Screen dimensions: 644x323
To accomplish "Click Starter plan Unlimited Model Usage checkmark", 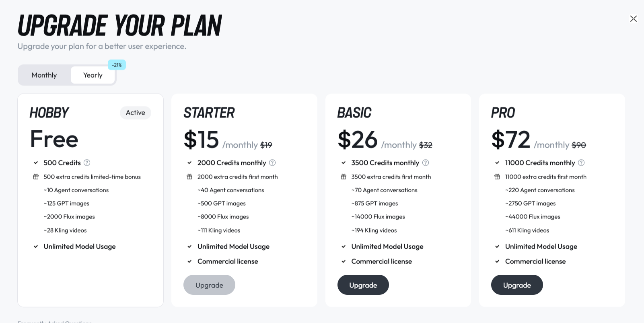I will click(x=189, y=247).
